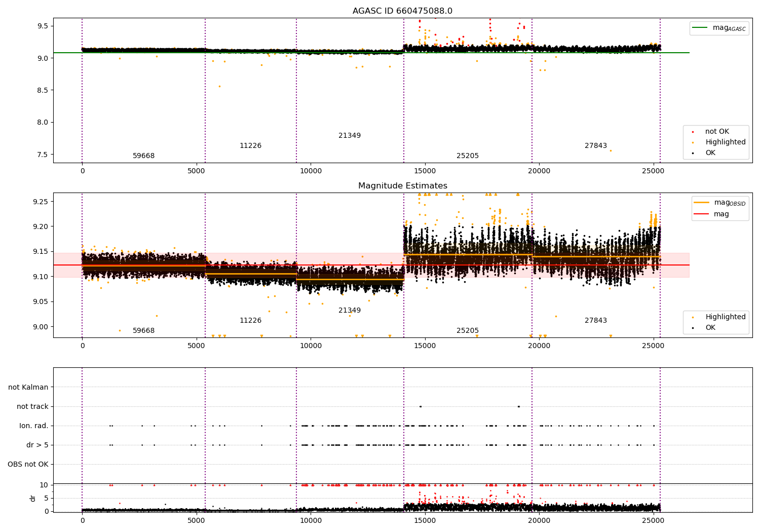Viewport: 760px width, 532px height.
Task: Select 'not OK' legend entry in top plot
Action: (x=717, y=132)
